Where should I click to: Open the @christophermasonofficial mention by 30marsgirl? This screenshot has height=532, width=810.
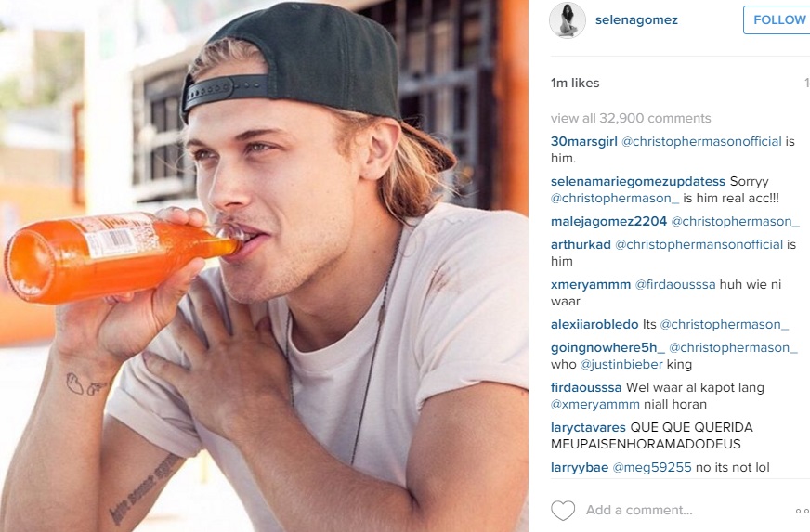(x=701, y=141)
